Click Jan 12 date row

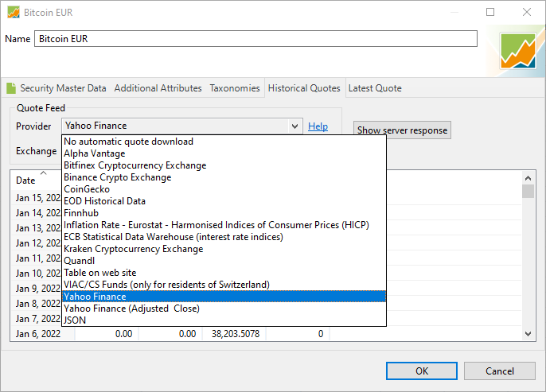(x=37, y=243)
